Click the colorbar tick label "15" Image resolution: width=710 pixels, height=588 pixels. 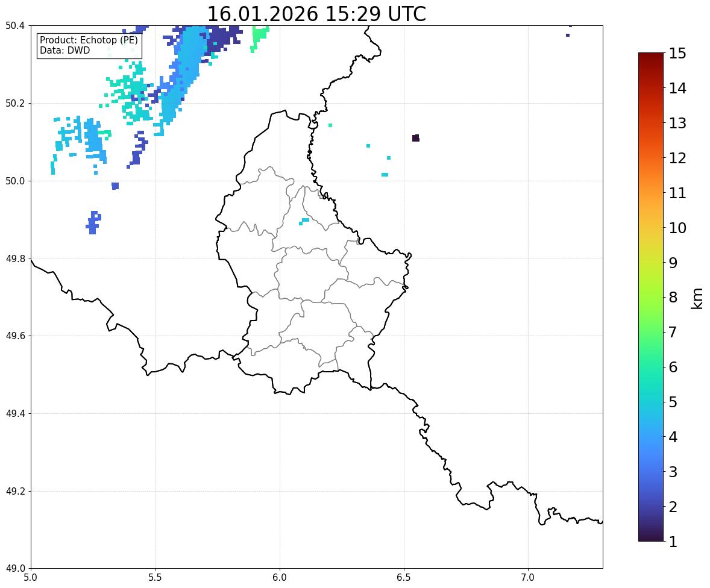pos(677,54)
